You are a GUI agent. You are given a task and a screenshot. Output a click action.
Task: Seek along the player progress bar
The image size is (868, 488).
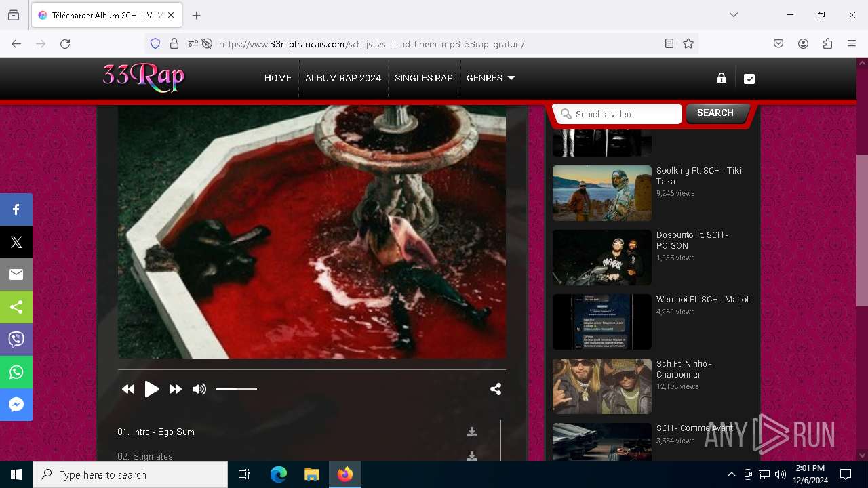(x=312, y=369)
